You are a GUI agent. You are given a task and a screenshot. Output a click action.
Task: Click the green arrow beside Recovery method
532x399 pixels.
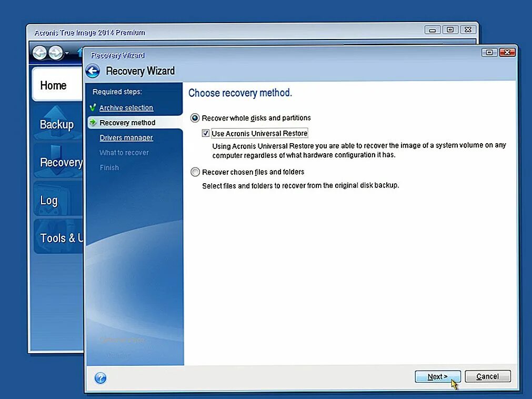click(x=93, y=122)
